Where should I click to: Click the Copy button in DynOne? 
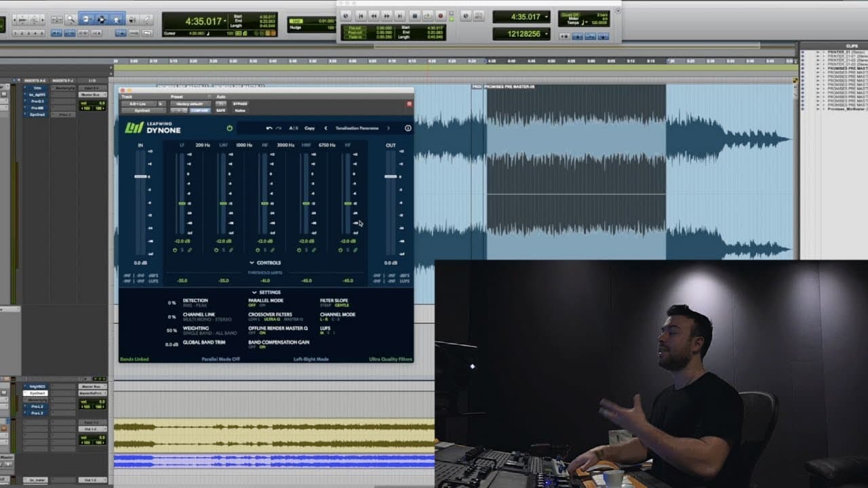309,128
